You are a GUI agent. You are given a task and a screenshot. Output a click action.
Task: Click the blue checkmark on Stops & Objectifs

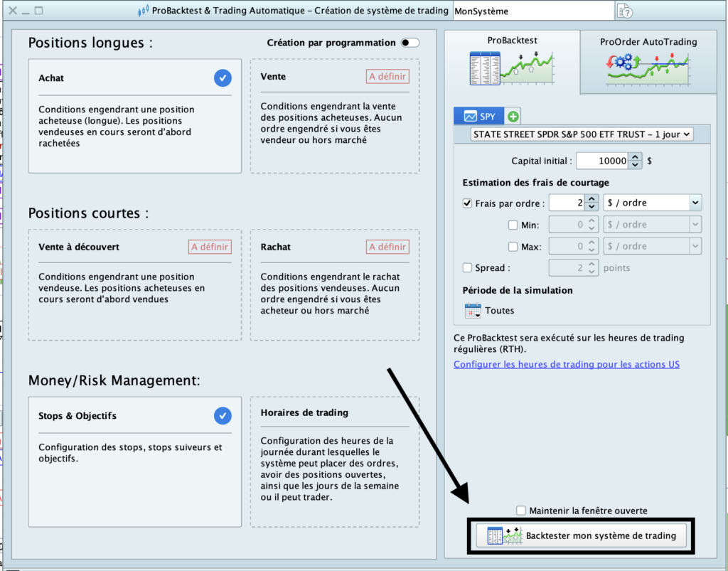click(x=223, y=415)
